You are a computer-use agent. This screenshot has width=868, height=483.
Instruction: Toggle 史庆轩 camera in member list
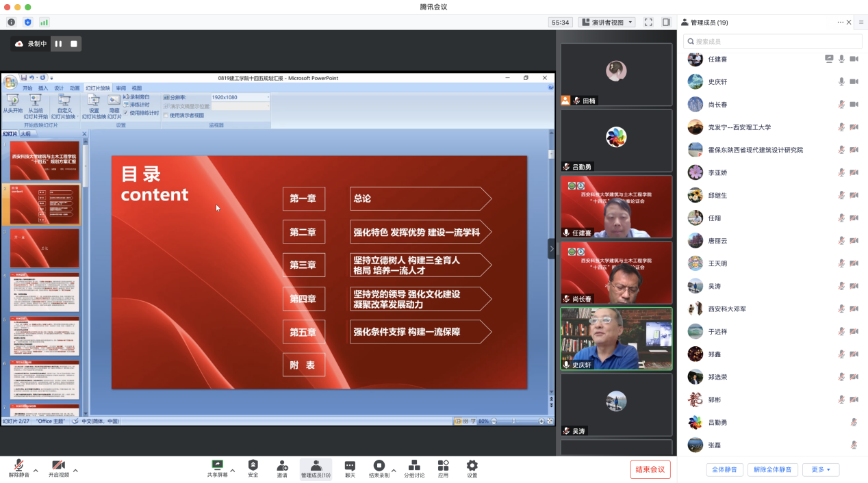click(x=854, y=81)
